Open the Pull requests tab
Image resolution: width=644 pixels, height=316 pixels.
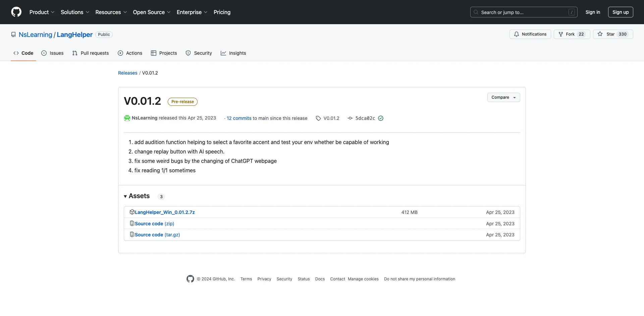91,53
